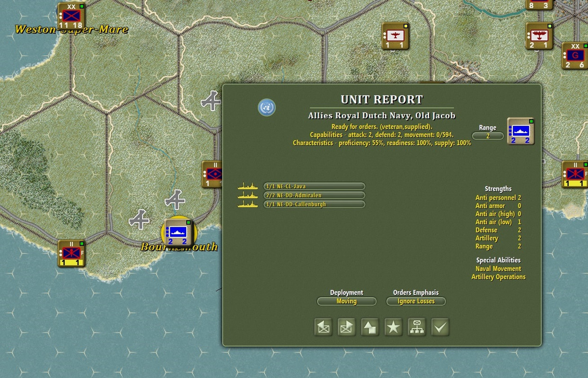Click the unit name 'Allies Royal Dutch Navy, Old Jacob'
This screenshot has width=588, height=378.
coord(382,116)
